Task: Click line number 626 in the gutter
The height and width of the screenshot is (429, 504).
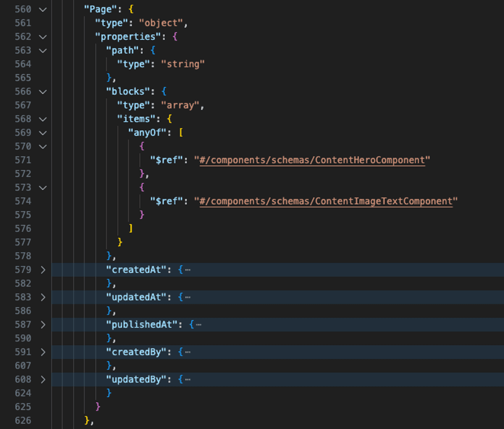Action: [x=23, y=421]
